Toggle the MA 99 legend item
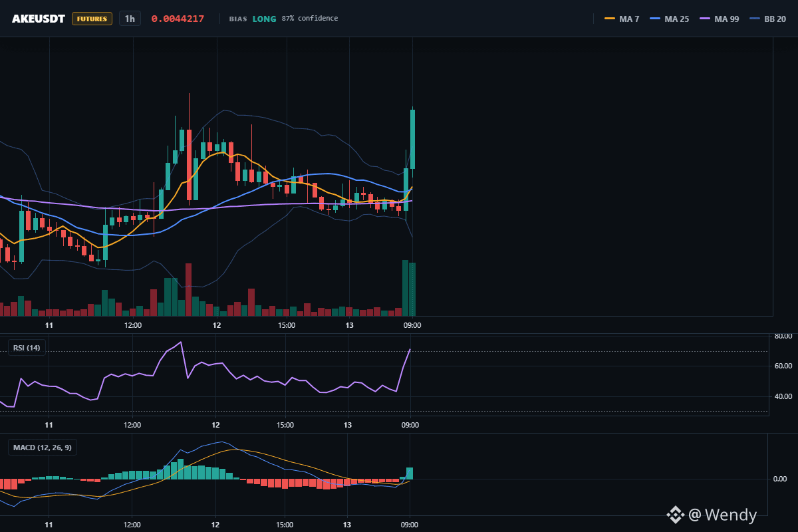 tap(720, 19)
